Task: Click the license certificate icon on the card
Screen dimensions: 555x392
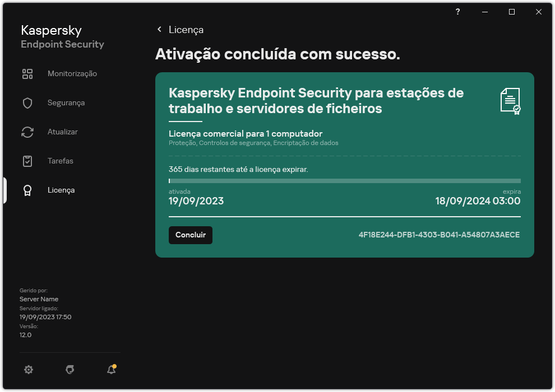Action: pos(511,101)
